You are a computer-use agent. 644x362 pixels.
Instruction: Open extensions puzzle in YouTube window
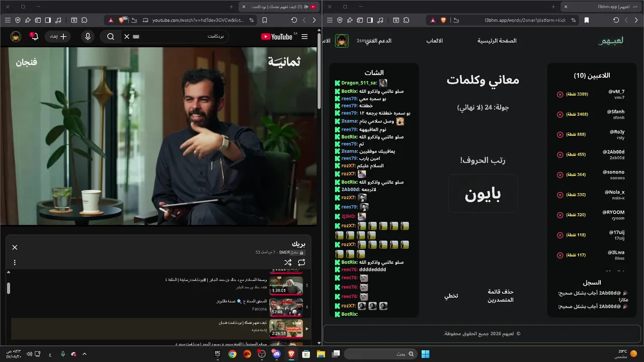click(84, 20)
